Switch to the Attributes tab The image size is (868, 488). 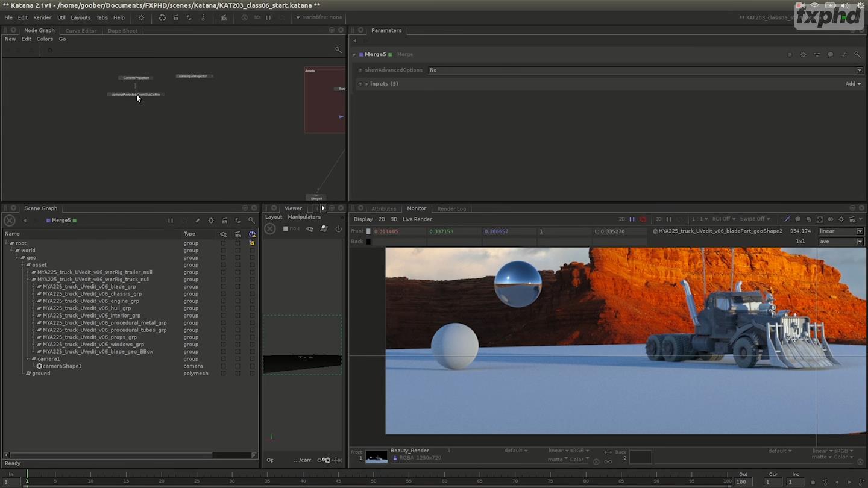point(383,209)
